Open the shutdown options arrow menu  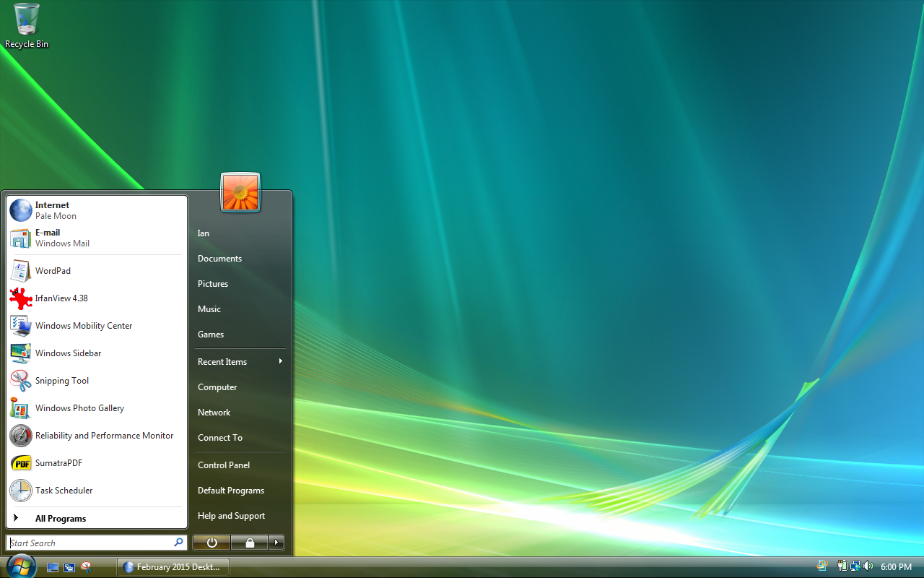coord(276,543)
